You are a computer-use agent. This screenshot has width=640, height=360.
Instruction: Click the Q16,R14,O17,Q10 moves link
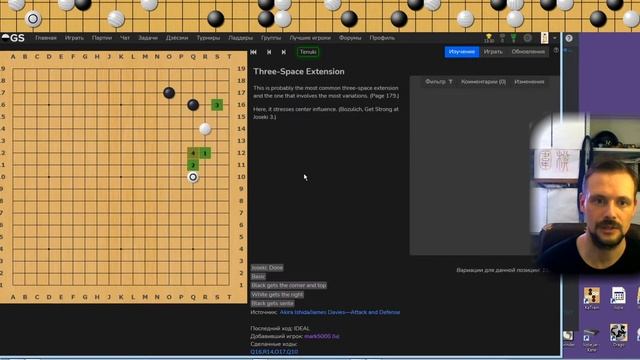(x=274, y=352)
